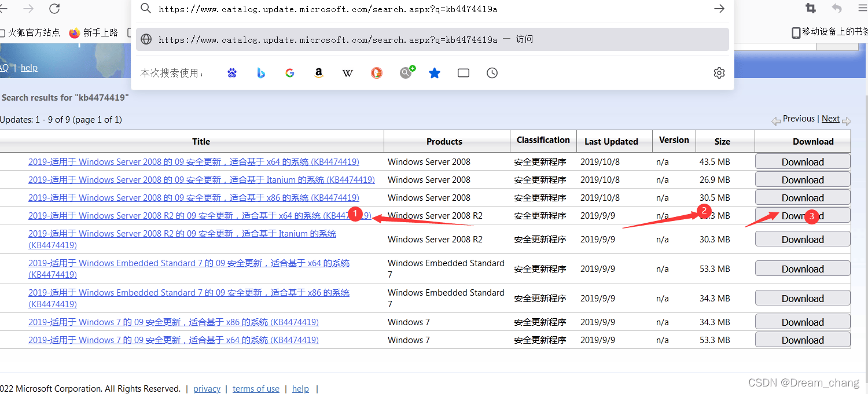Go to the Next results page

point(830,119)
